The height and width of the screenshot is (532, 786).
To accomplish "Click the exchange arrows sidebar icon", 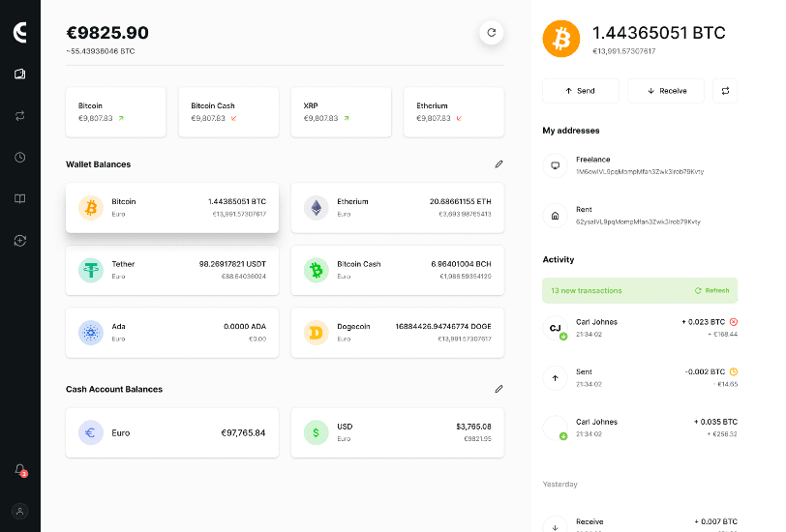I will click(19, 115).
